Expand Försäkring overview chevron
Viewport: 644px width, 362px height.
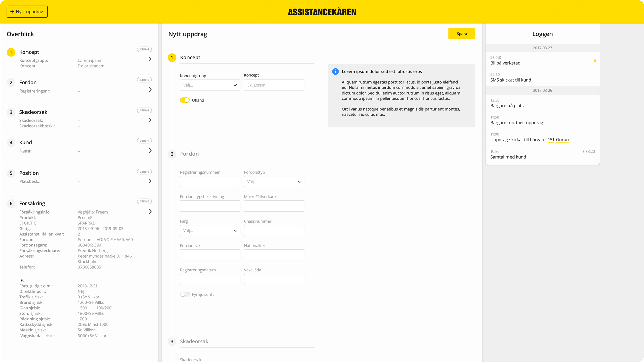pos(150,212)
